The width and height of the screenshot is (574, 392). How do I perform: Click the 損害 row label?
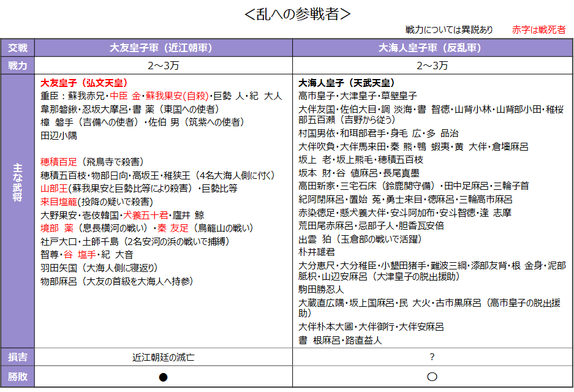(x=18, y=357)
